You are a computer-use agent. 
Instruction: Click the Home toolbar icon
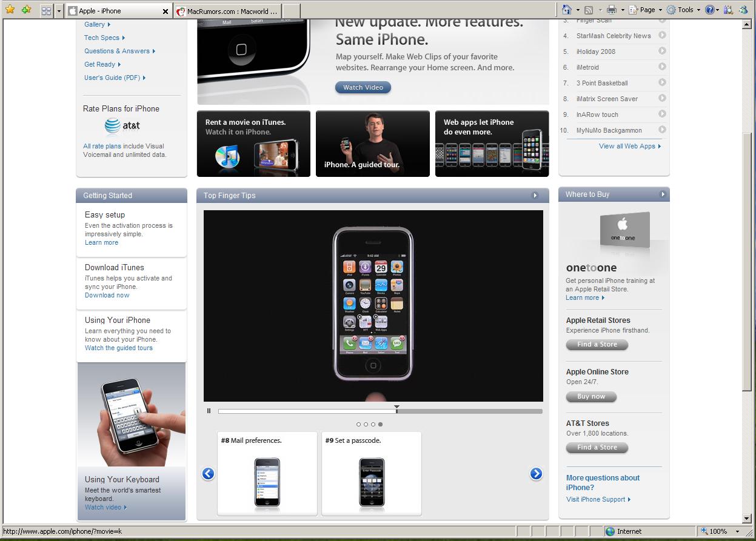tap(567, 10)
